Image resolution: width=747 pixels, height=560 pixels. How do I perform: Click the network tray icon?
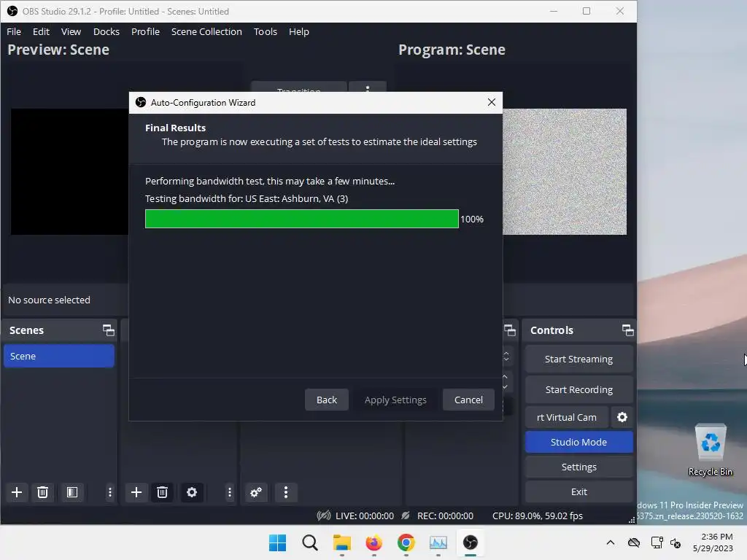(x=657, y=542)
